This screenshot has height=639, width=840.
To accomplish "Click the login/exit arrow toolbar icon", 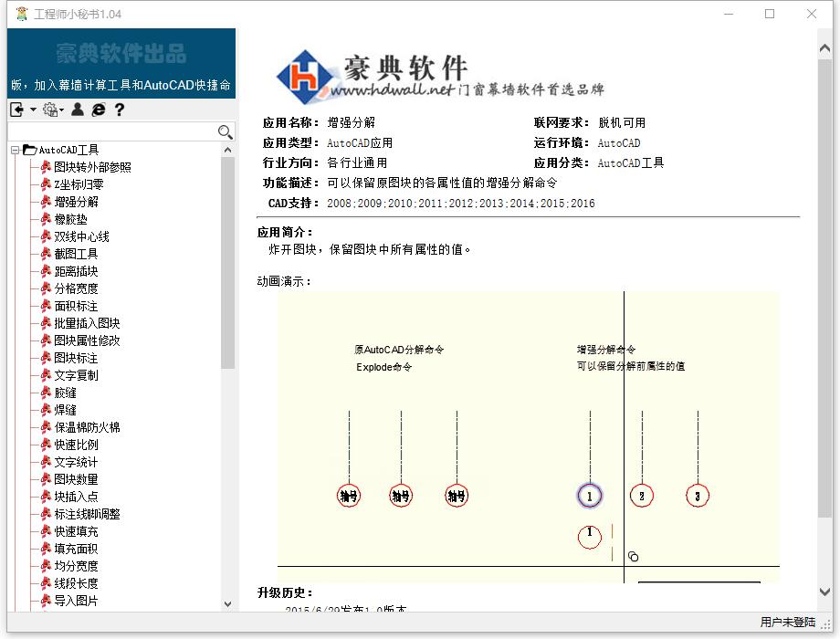I will click(17, 110).
